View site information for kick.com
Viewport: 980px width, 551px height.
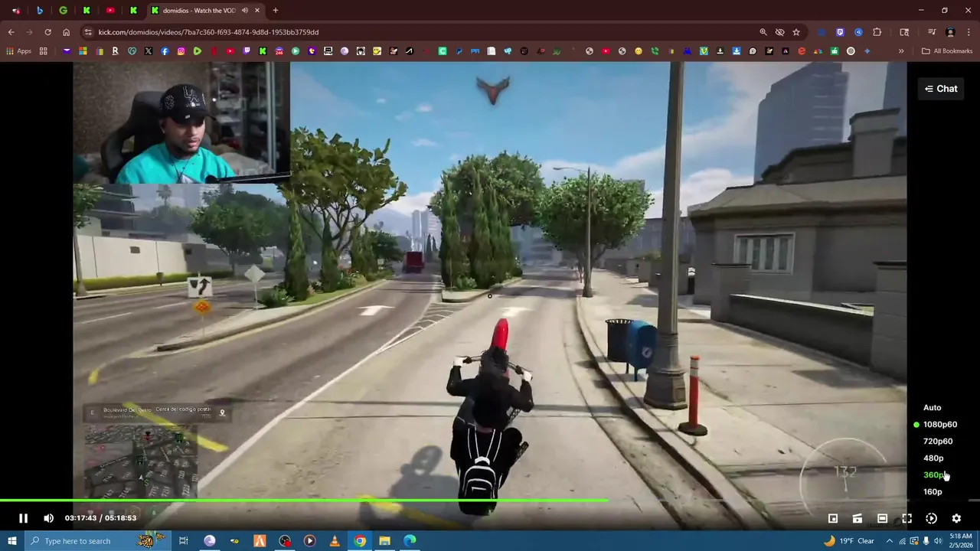[x=88, y=32]
